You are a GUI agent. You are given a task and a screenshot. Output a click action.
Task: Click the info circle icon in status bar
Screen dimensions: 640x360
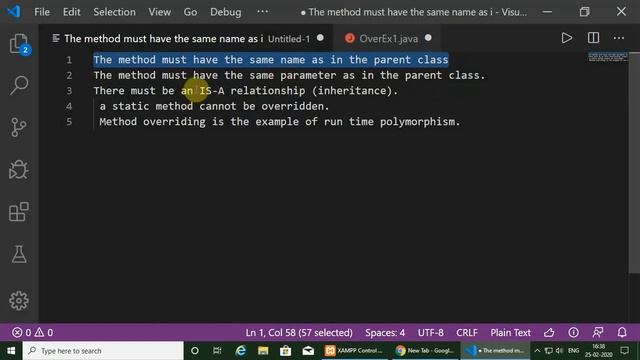pos(573,333)
